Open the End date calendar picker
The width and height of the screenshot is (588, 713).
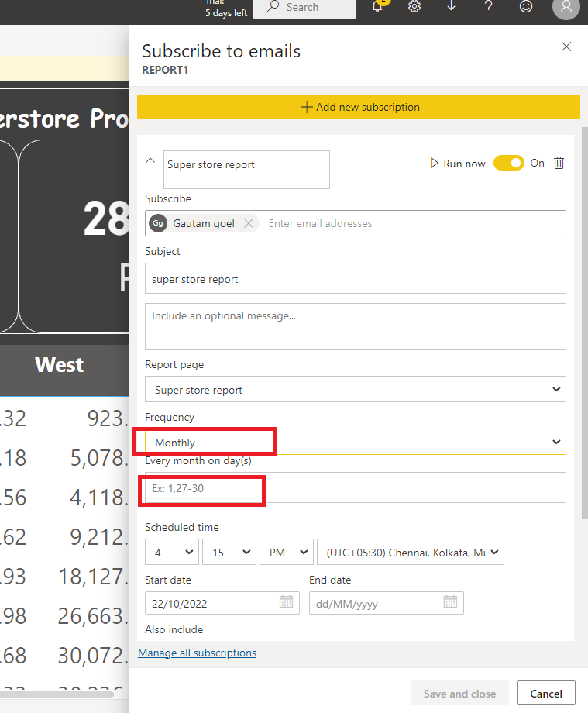pyautogui.click(x=450, y=601)
